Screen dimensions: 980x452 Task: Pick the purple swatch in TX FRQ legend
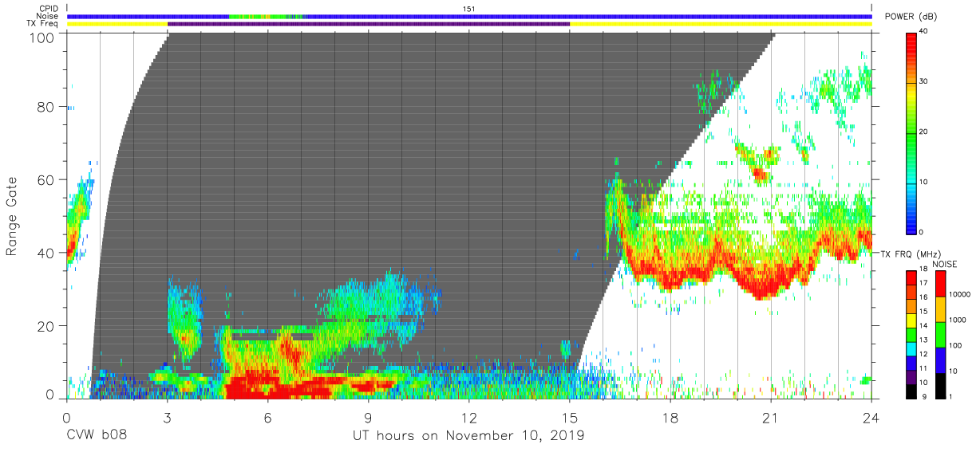911,377
